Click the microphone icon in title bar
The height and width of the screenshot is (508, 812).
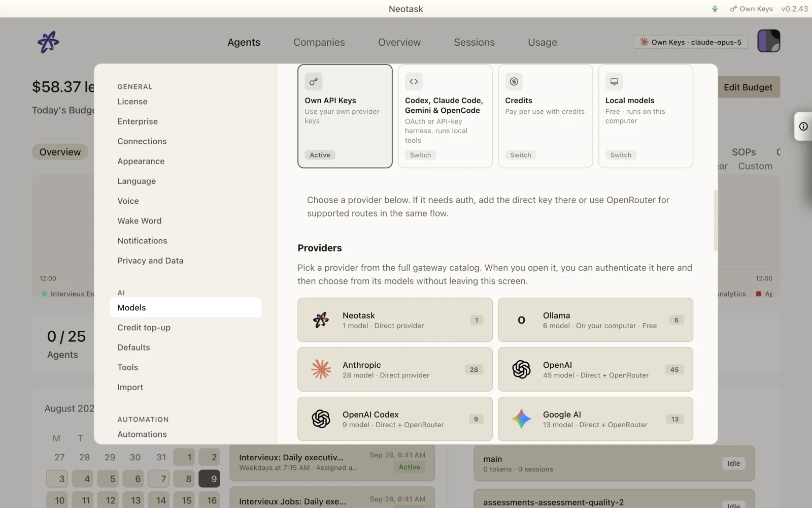(x=715, y=9)
